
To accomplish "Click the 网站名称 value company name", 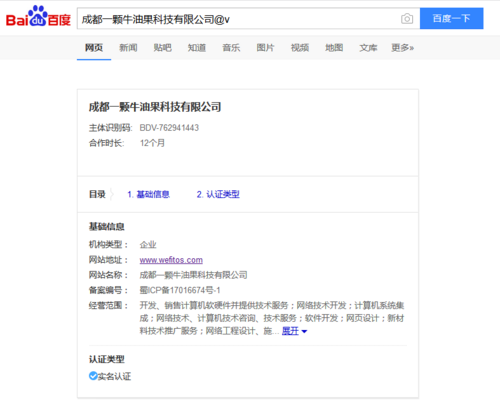I will click(193, 275).
